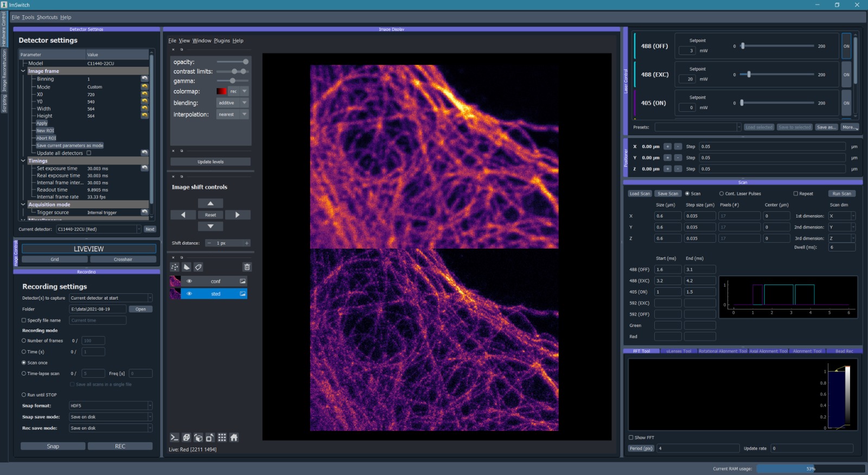Screen dimensions: 868x475
Task: Delete selected layers with trash icon
Action: (x=247, y=267)
